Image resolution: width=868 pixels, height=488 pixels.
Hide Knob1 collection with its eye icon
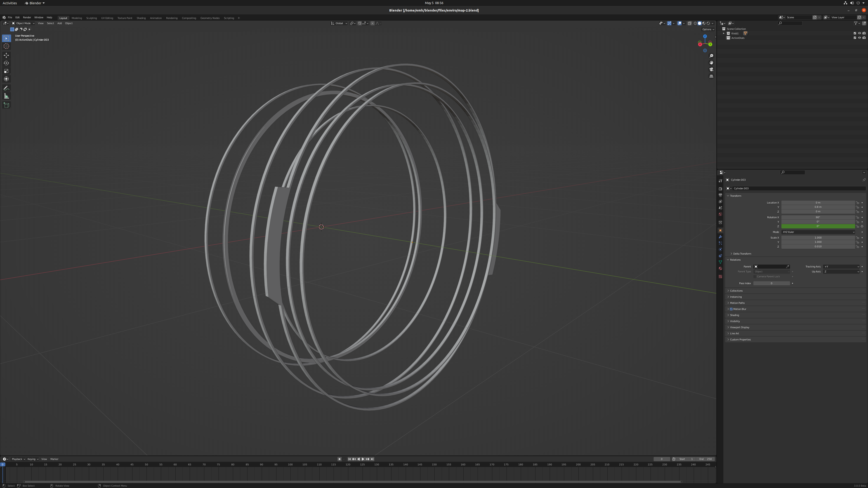(x=859, y=33)
